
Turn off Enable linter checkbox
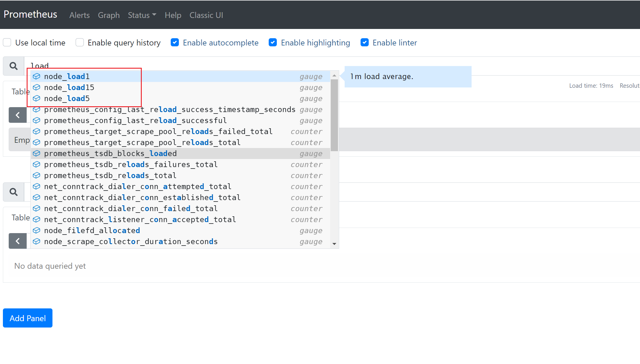coord(365,43)
